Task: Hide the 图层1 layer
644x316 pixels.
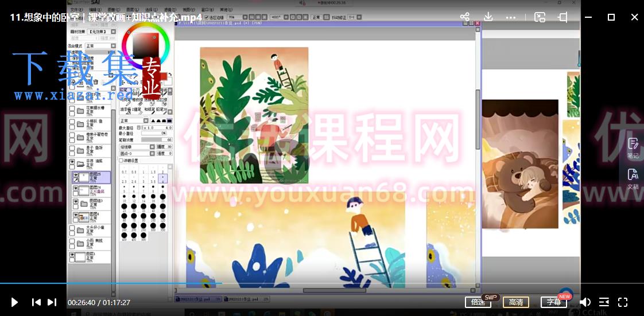Action: pyautogui.click(x=72, y=255)
